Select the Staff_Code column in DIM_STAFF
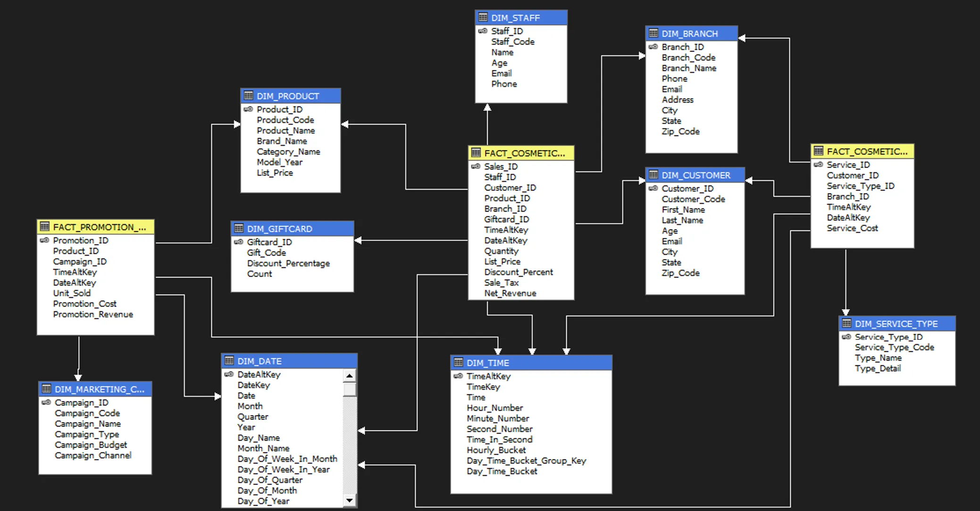This screenshot has height=511, width=980. tap(513, 42)
